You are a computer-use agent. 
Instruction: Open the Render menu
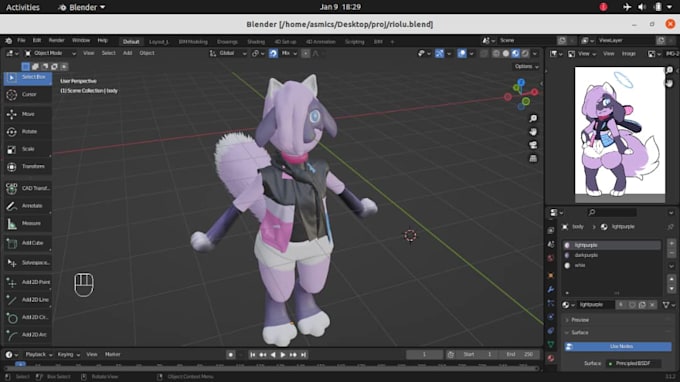[56, 40]
